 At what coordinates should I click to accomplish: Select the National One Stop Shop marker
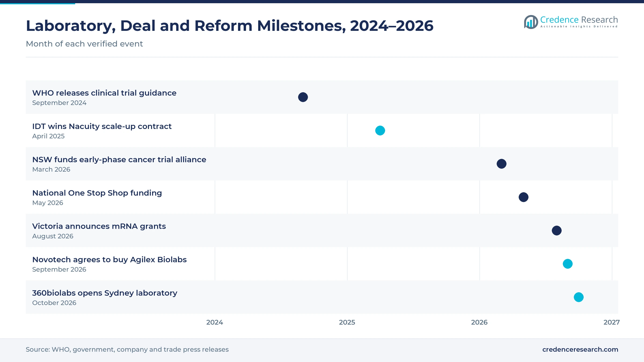524,197
